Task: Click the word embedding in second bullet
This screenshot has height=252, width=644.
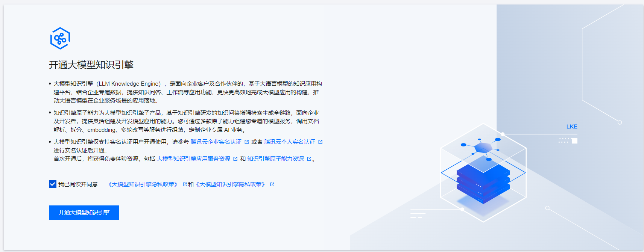Action: click(x=102, y=130)
